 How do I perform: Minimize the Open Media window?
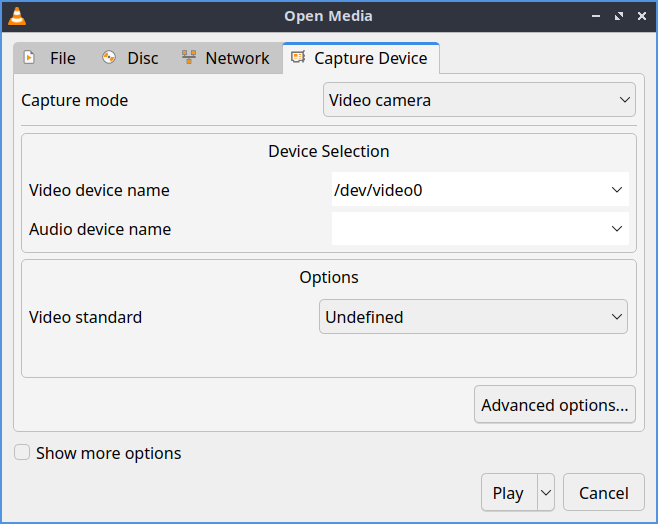(596, 16)
